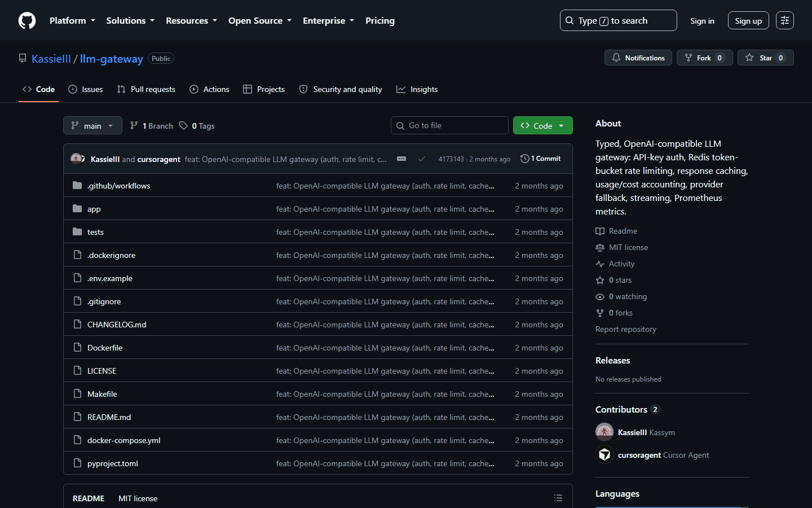Click the Star icon button
Viewport: 812px width, 508px height.
tap(749, 58)
